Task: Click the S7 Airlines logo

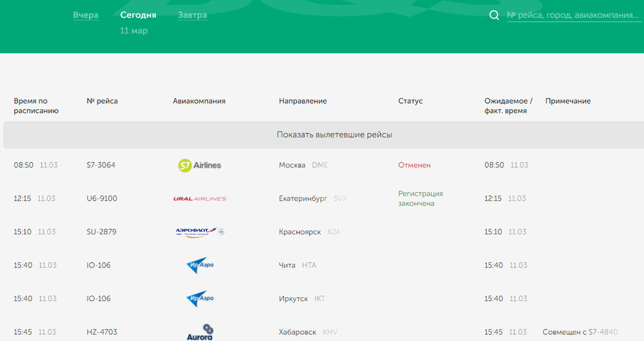Action: pos(199,165)
